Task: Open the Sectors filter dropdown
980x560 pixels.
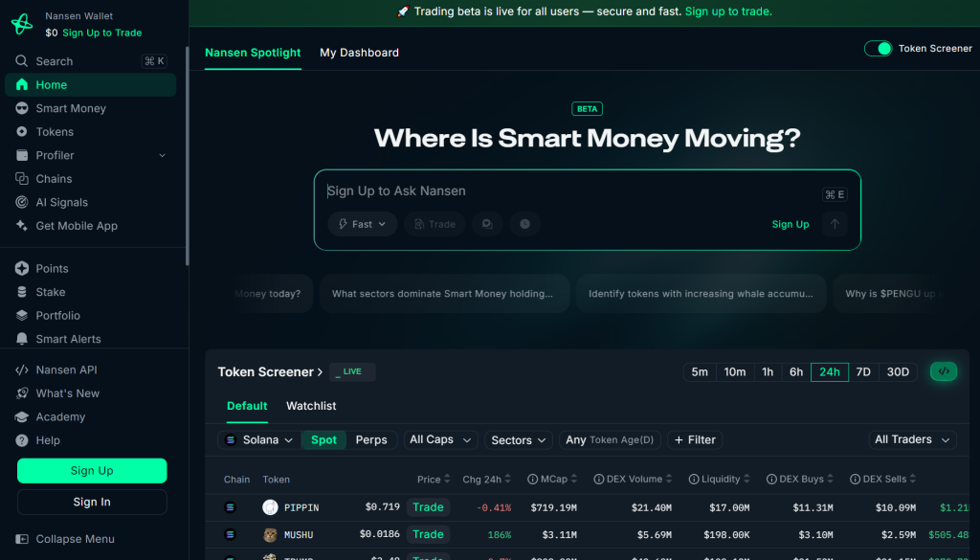Action: [518, 439]
